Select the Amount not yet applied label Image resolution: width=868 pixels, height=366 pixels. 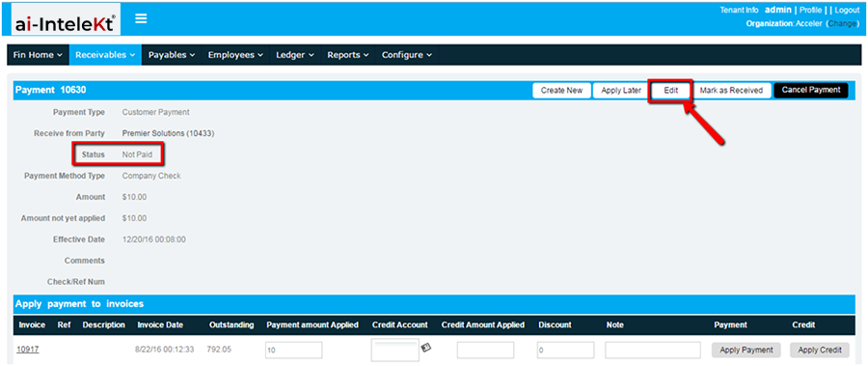click(63, 218)
